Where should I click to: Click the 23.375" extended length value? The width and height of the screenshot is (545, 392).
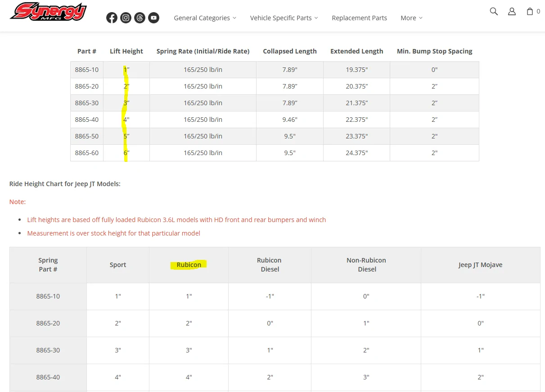pyautogui.click(x=357, y=136)
